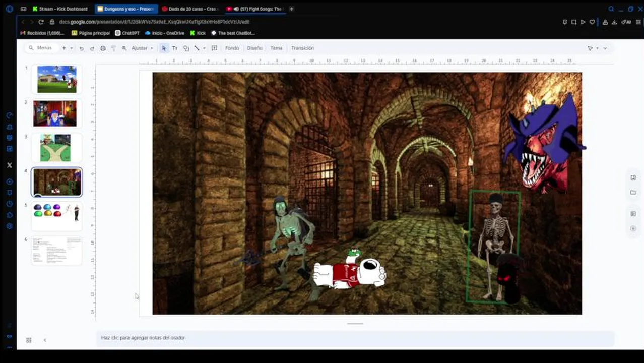The image size is (644, 363).
Task: Open Inicio - OneDrive bookmark
Action: click(164, 33)
